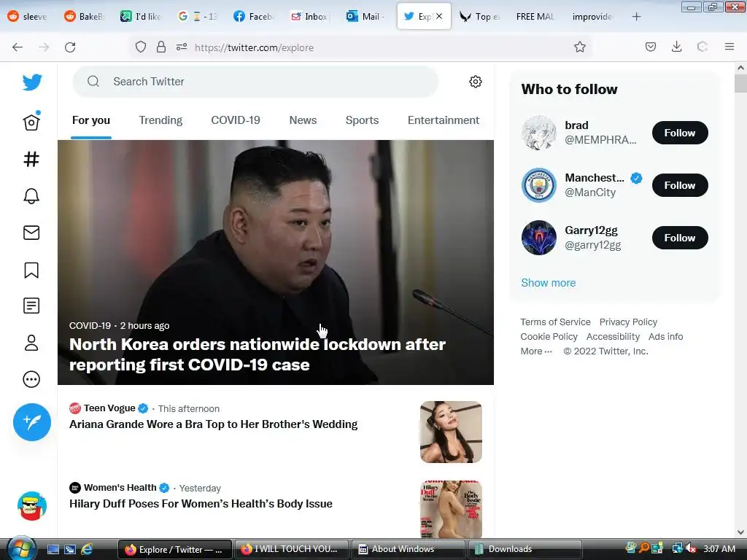Screen dimensions: 747x560
Task: Click the extension icon beside downloads
Action: [703, 47]
